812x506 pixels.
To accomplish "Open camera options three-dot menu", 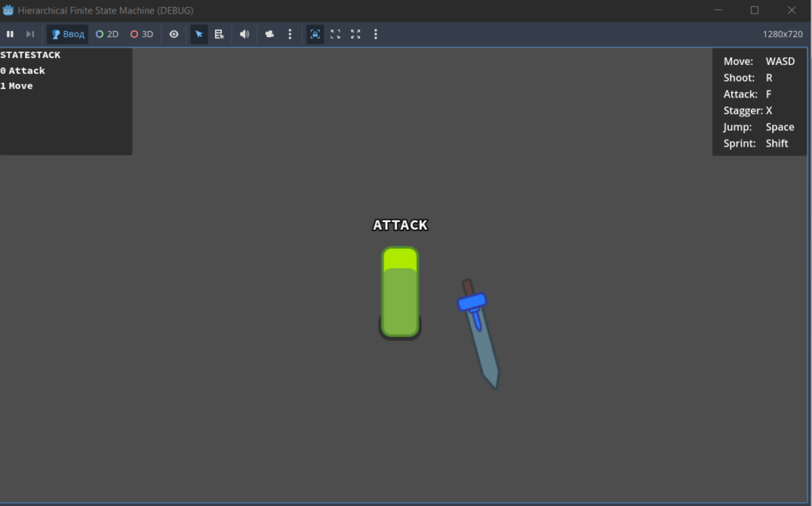I will click(x=290, y=34).
